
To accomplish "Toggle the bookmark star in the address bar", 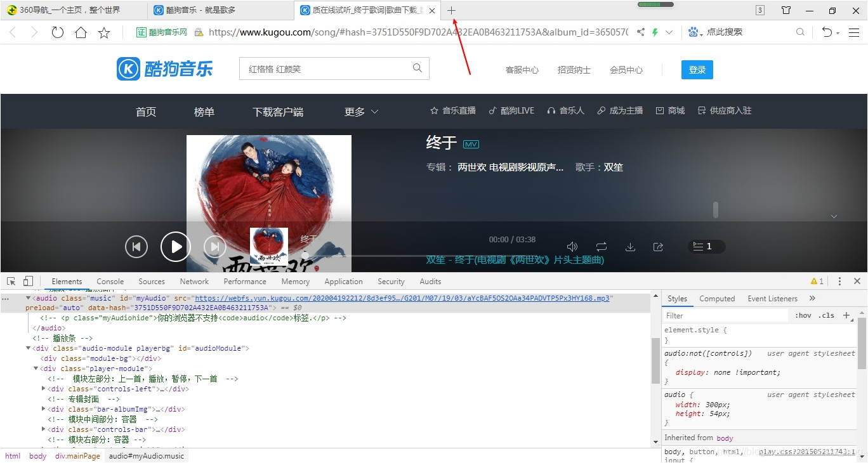I will (x=103, y=31).
